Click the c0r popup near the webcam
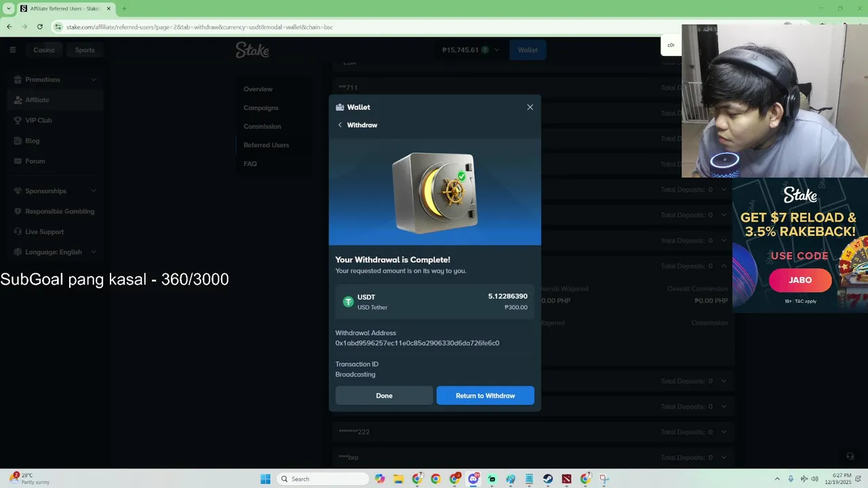This screenshot has width=868, height=488. pyautogui.click(x=671, y=45)
